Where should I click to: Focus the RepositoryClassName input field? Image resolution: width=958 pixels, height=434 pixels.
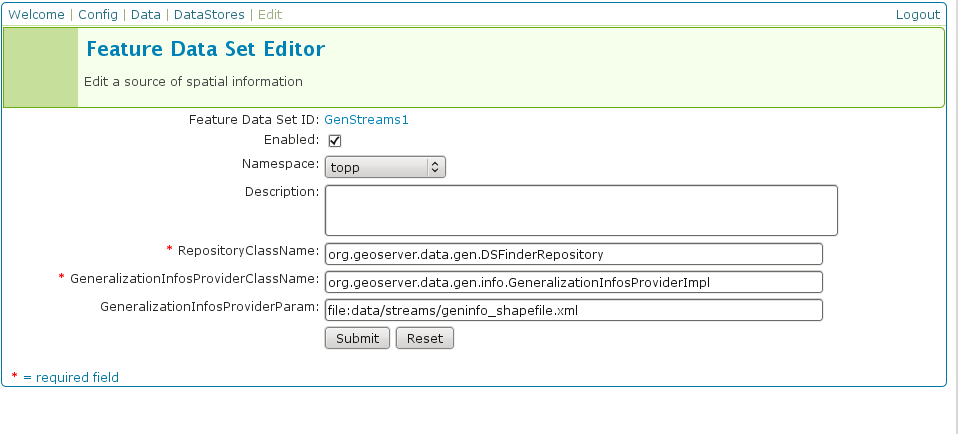pyautogui.click(x=573, y=254)
